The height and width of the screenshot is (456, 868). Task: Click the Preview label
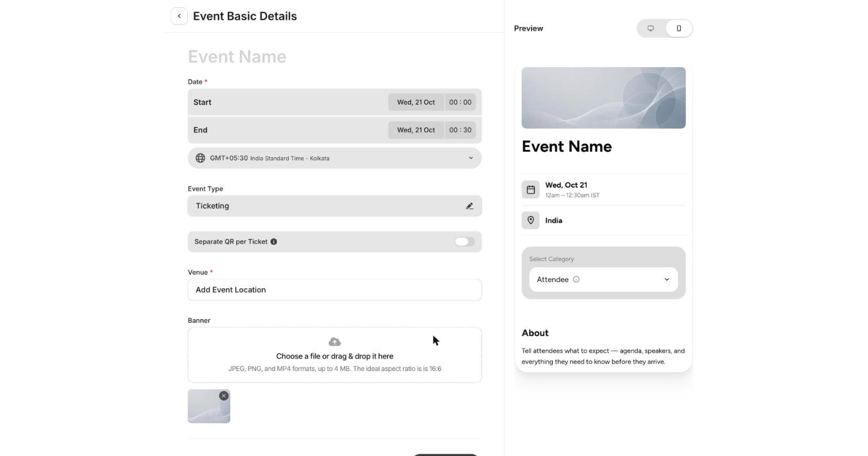pyautogui.click(x=529, y=28)
